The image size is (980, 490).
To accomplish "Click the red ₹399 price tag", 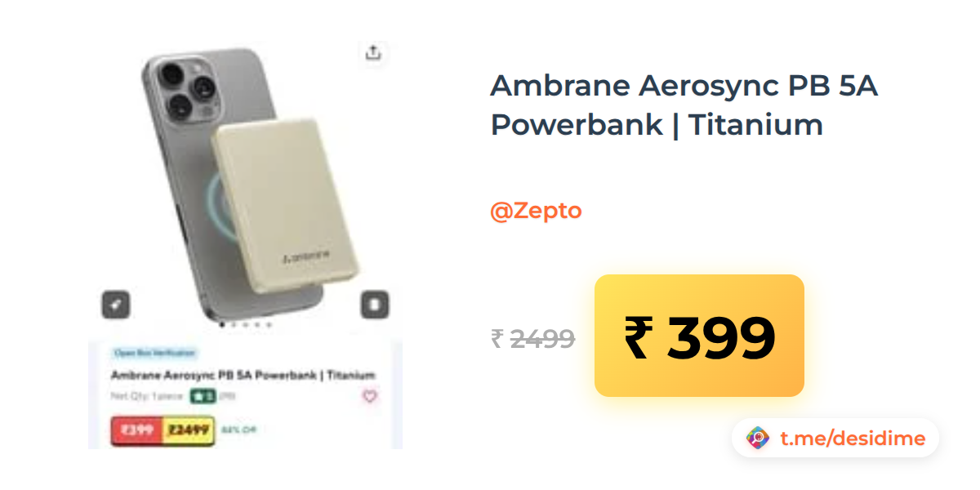I will pyautogui.click(x=136, y=430).
